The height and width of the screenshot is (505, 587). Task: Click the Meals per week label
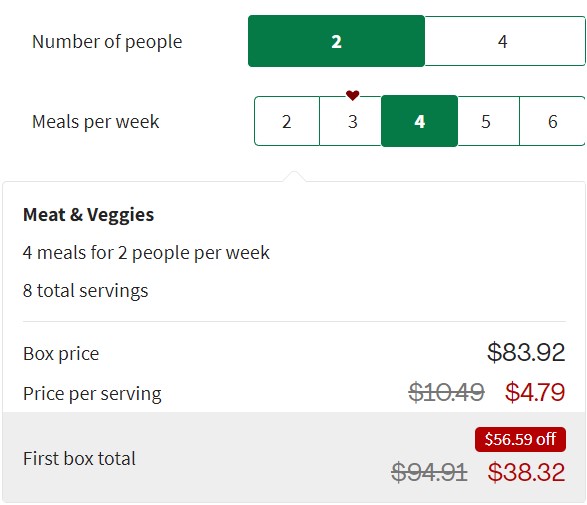tap(95, 122)
